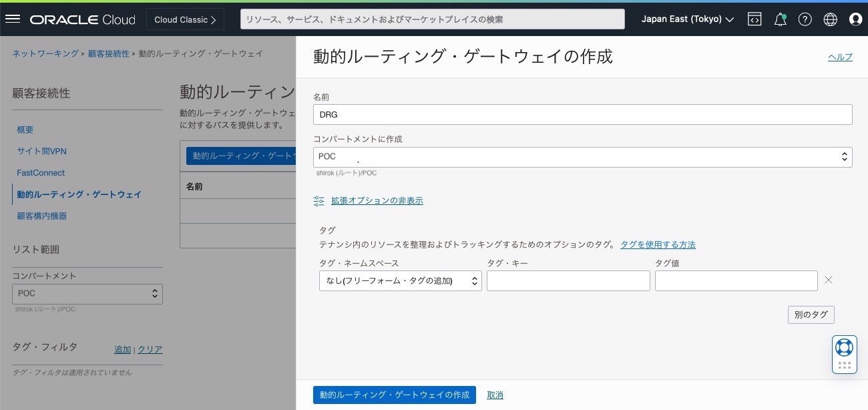Screen dimensions: 868x410
Task: Open the タグ・ネームスペース dropdown
Action: (401, 280)
